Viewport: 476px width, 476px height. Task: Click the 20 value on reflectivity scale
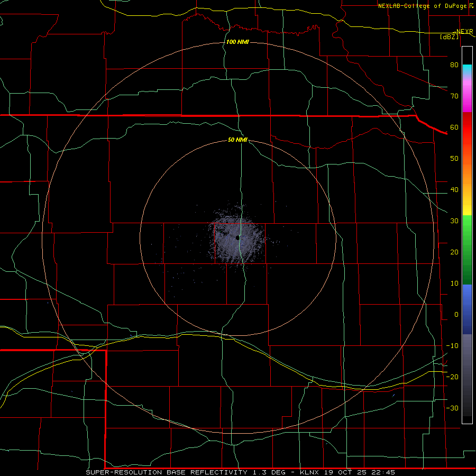454,252
